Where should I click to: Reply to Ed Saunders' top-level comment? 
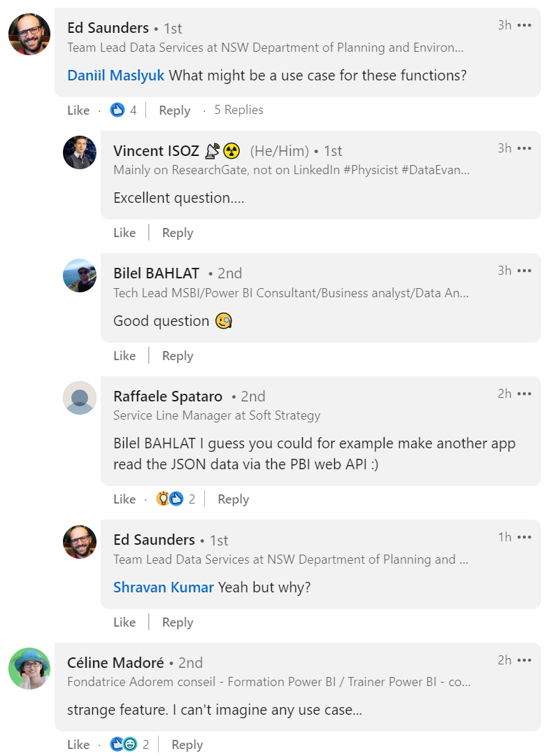tap(174, 110)
